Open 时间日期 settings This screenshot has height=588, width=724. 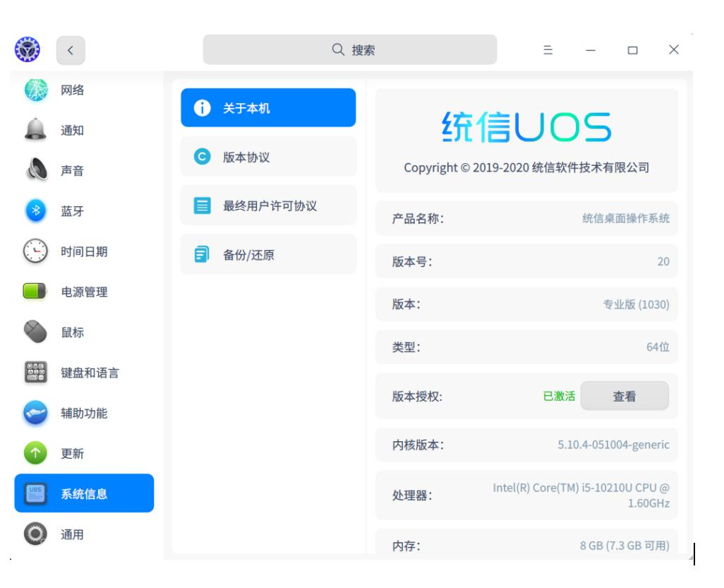point(84,251)
